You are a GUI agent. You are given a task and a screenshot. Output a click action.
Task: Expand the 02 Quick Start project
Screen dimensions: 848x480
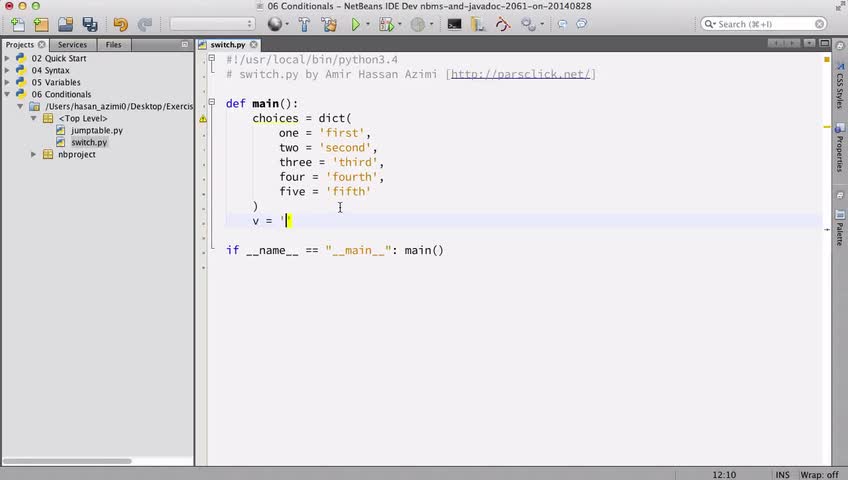click(x=7, y=58)
